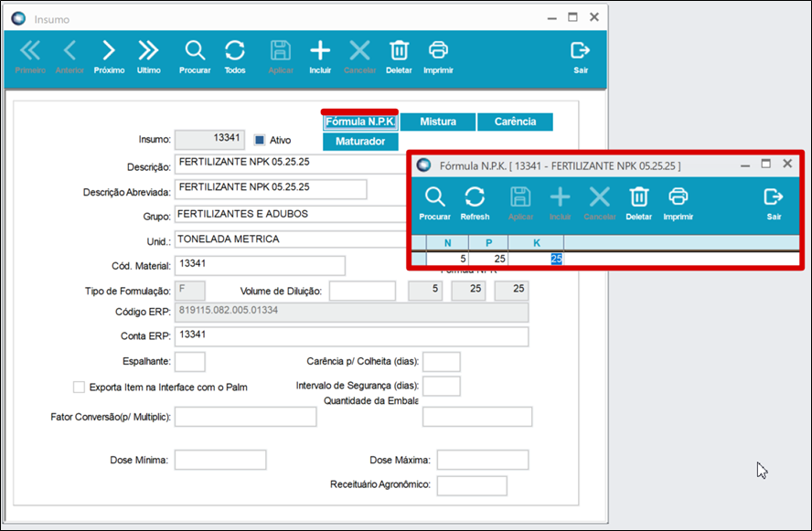Click Sair exit icon in Insumo window
Screen dimensions: 812x531
[581, 57]
